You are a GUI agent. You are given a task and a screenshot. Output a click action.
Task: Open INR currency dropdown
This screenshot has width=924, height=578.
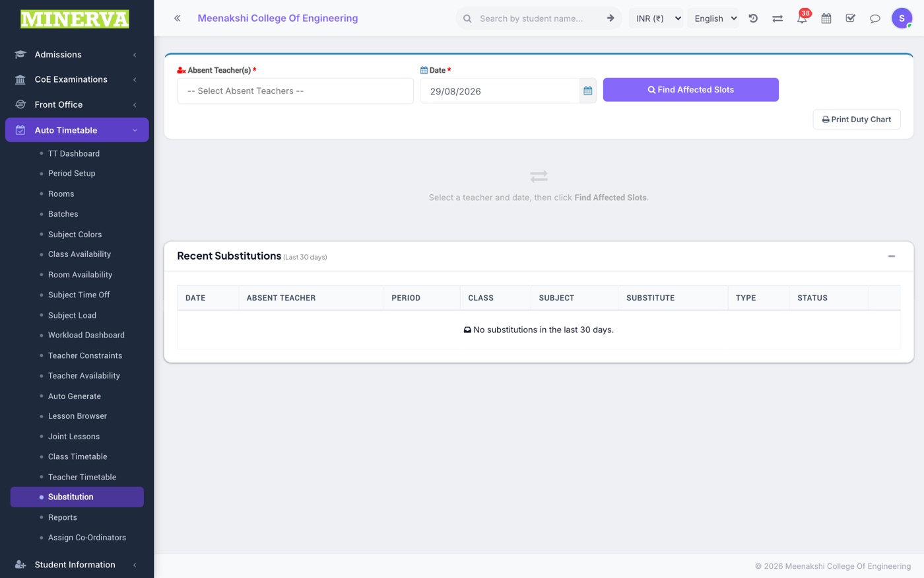pos(657,18)
